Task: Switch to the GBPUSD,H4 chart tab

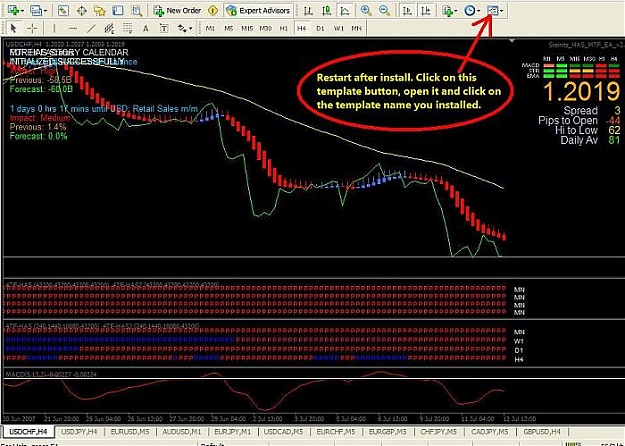Action: (x=542, y=432)
